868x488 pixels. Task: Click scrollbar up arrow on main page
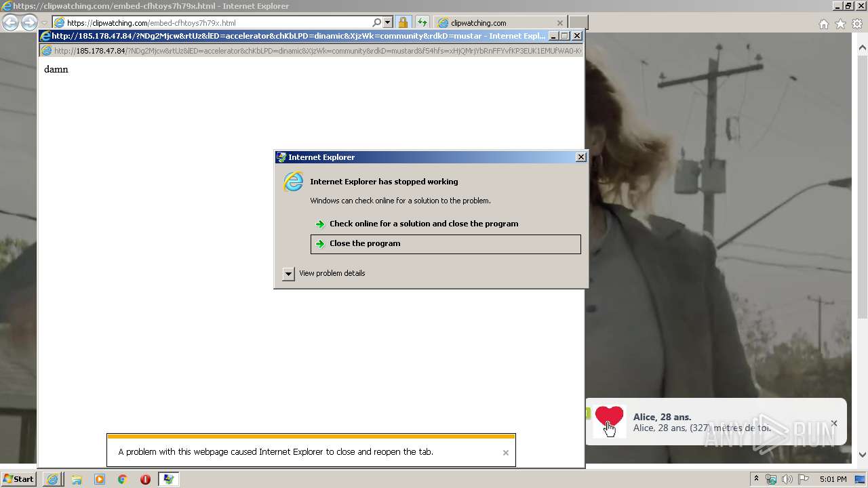862,48
